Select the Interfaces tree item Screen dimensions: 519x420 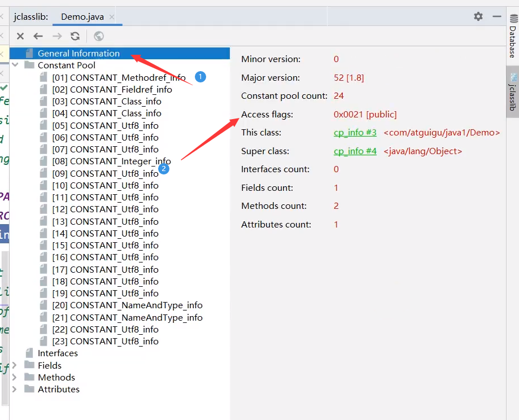[58, 353]
